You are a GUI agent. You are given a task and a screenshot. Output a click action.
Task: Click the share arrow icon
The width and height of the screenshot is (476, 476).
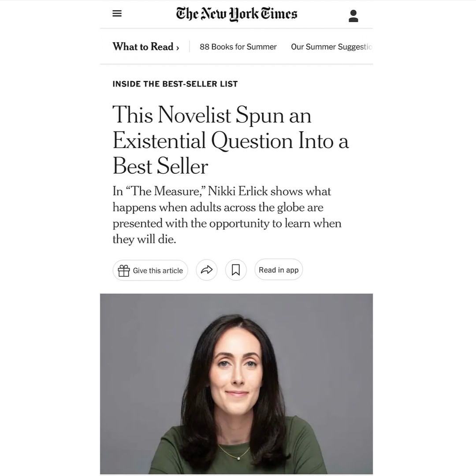207,270
